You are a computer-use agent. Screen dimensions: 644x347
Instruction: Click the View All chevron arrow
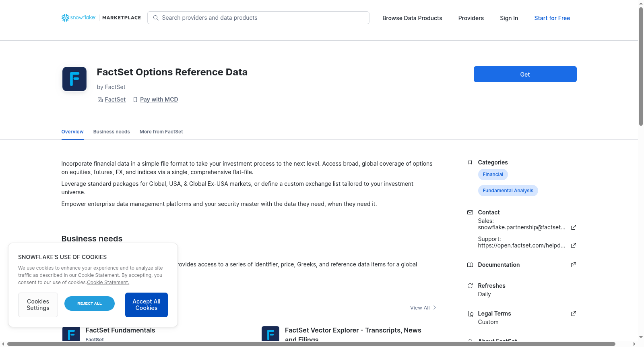click(435, 308)
